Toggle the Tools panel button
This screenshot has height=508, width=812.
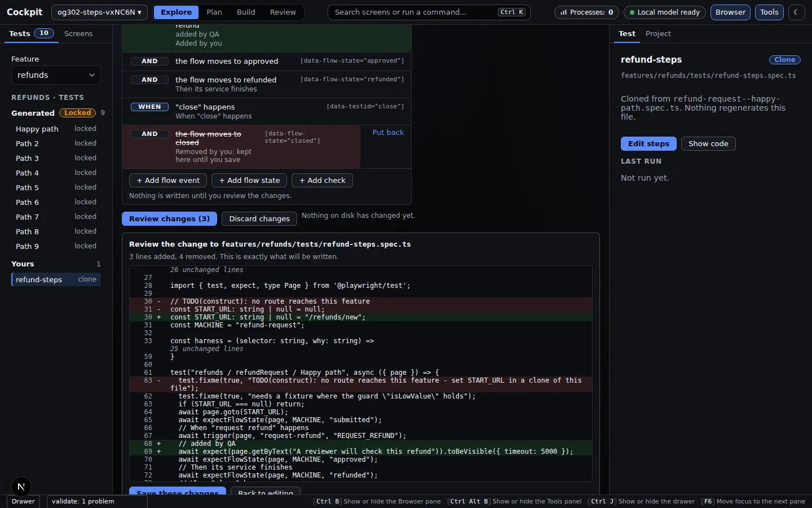pyautogui.click(x=769, y=12)
